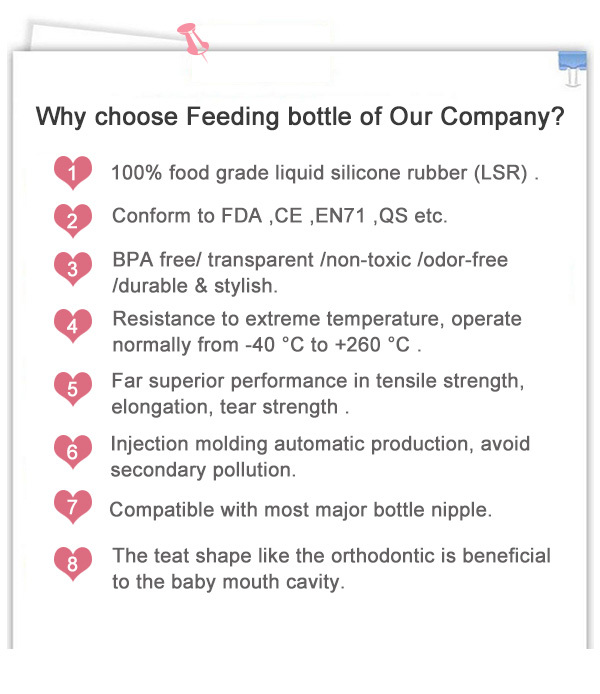Click the 'Conform to FDA, CE' line

[280, 216]
